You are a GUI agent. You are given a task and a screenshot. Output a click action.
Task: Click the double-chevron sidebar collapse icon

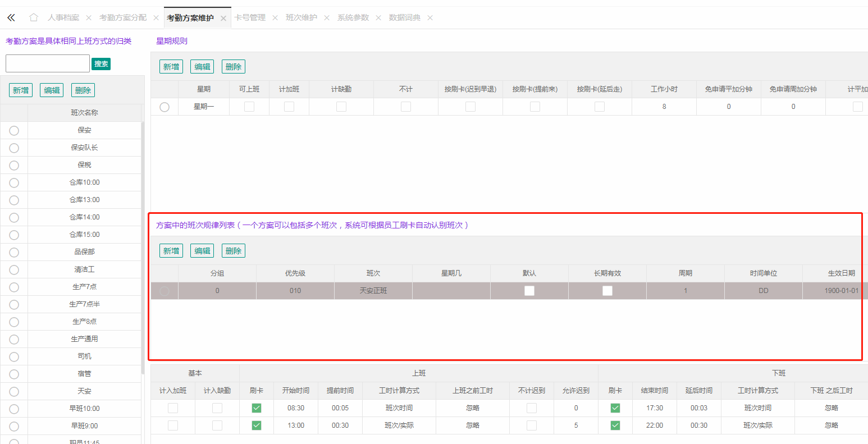coord(11,18)
